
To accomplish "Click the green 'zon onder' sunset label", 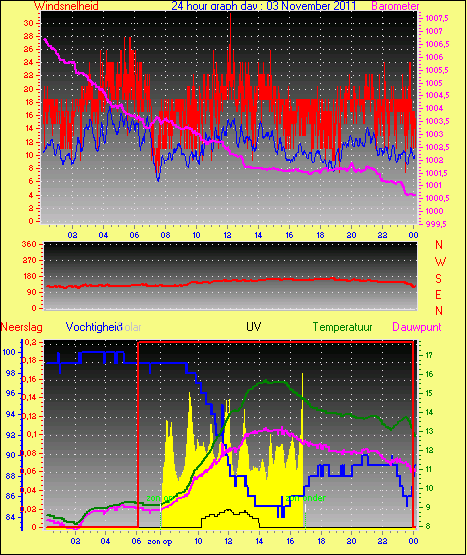I will point(306,498).
